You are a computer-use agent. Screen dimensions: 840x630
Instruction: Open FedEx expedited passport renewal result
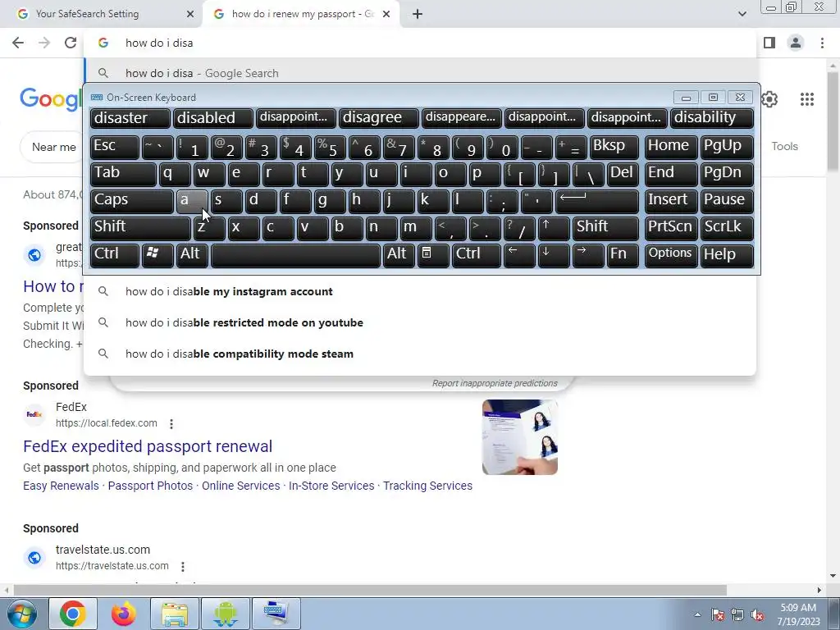coord(148,446)
